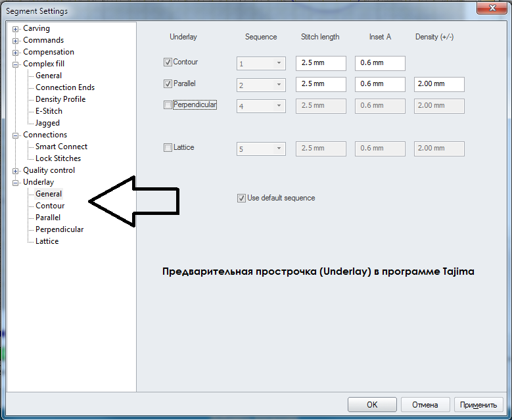Select the Connections label in tree
Screen dimensions: 512x420
click(x=45, y=135)
